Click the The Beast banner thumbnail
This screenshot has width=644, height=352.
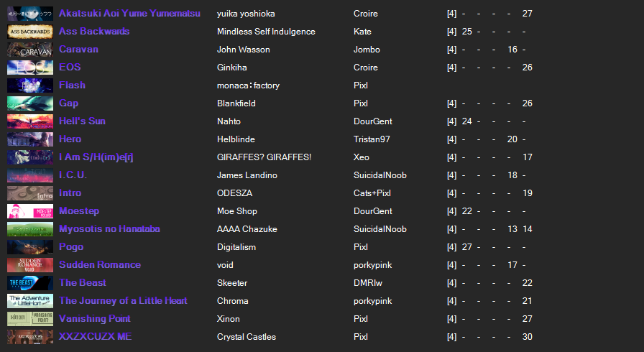29,283
